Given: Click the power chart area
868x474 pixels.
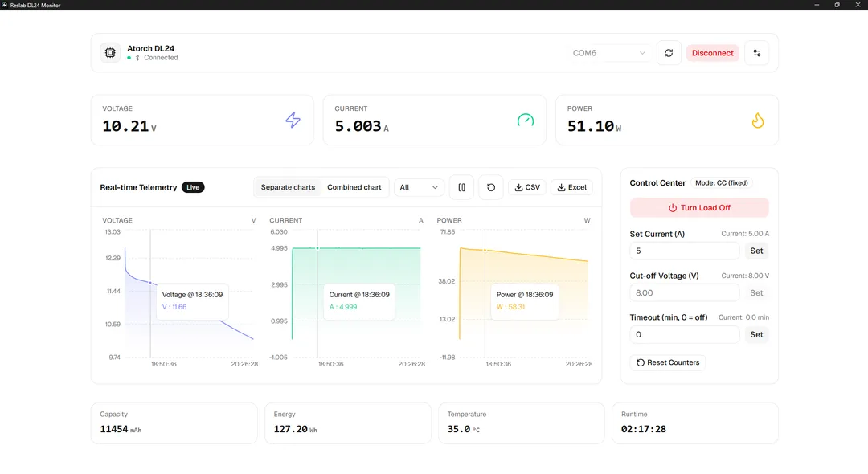Looking at the screenshot, I should pyautogui.click(x=524, y=294).
